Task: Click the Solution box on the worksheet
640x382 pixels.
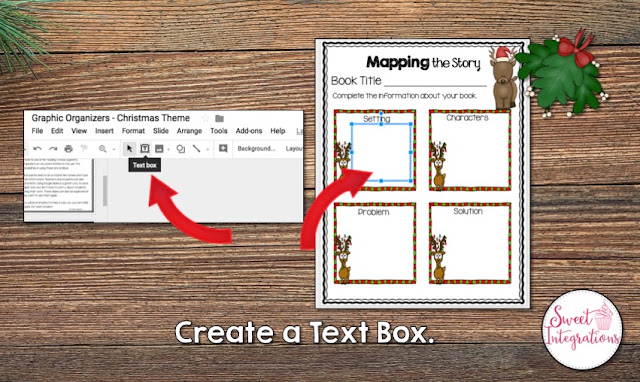Action: 469,243
